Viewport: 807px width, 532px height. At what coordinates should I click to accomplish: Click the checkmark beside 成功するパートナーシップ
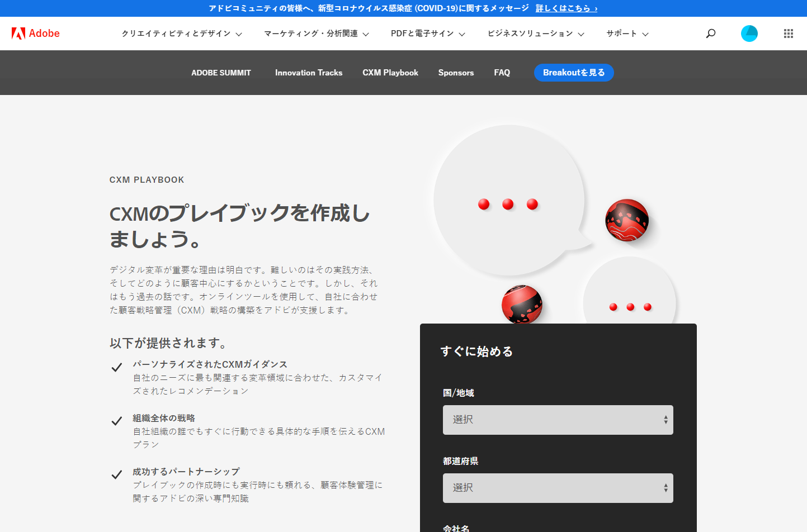[x=116, y=474]
